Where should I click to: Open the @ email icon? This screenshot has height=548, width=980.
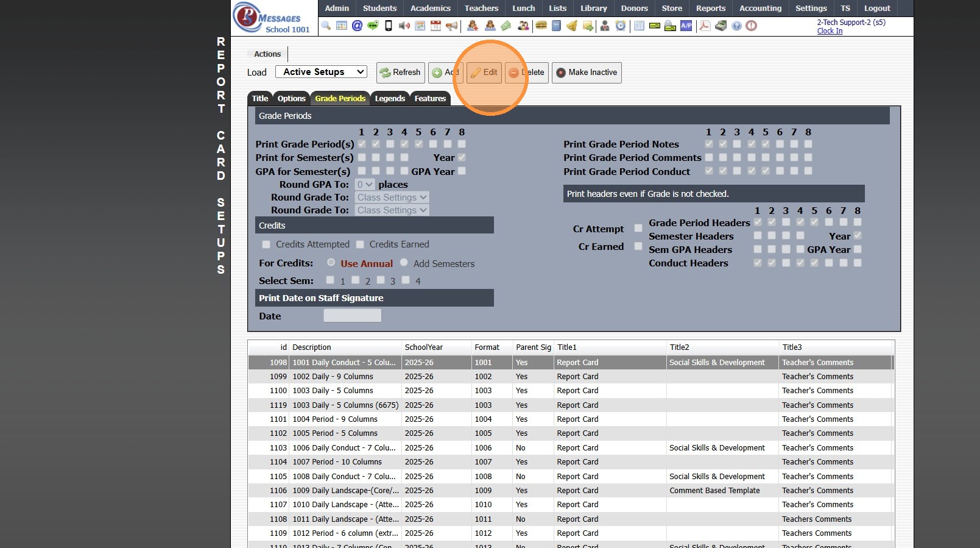pyautogui.click(x=357, y=26)
